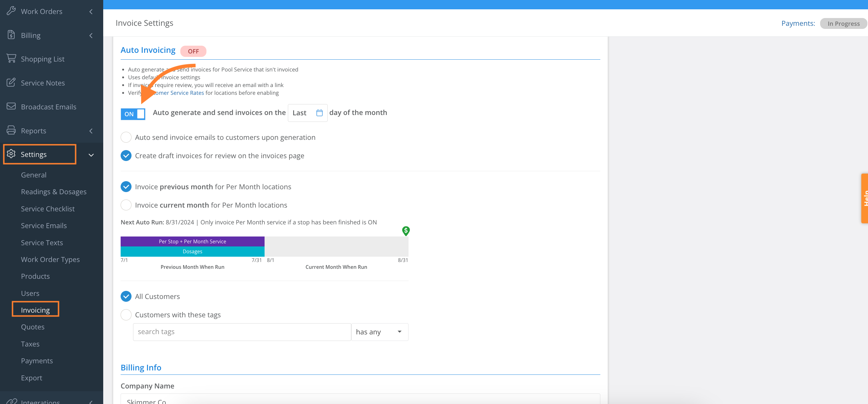Click the grey Current Month timeline bar
The image size is (868, 404).
click(336, 246)
